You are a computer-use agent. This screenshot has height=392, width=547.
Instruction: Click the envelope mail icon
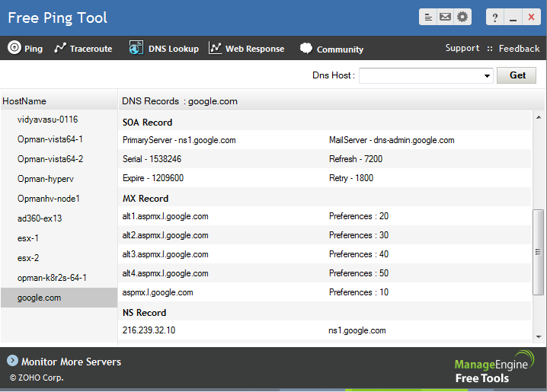(446, 17)
